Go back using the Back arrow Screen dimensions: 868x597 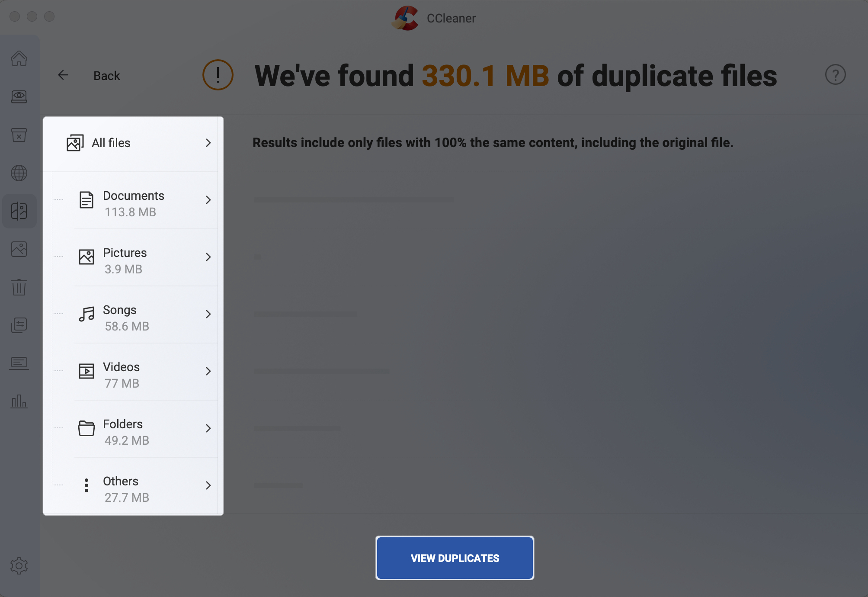pyautogui.click(x=63, y=74)
